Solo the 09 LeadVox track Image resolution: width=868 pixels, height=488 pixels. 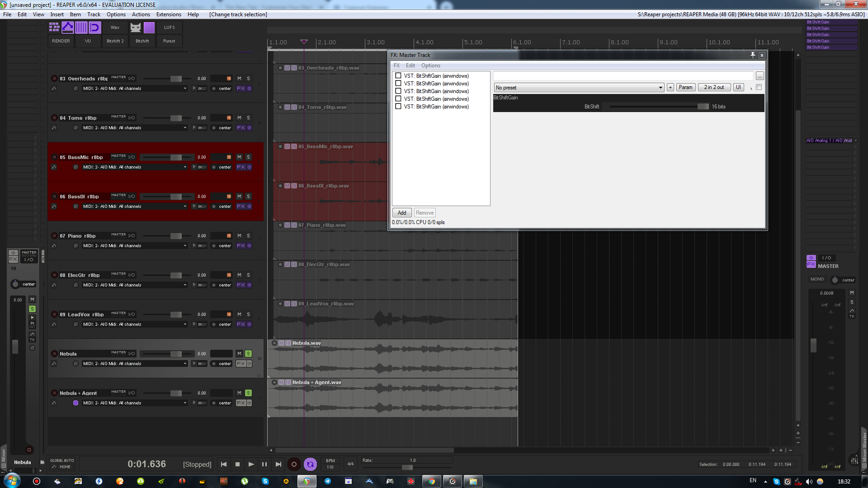tap(248, 314)
